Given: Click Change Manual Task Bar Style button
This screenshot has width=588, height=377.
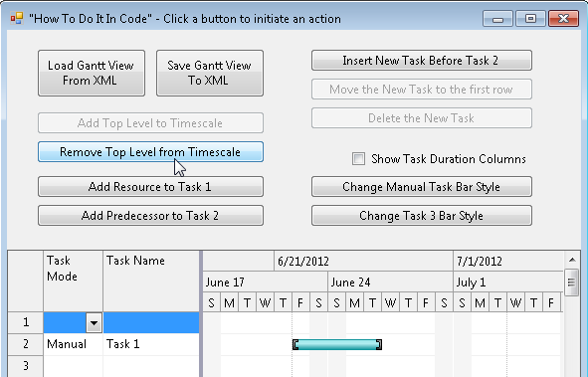Looking at the screenshot, I should point(422,187).
